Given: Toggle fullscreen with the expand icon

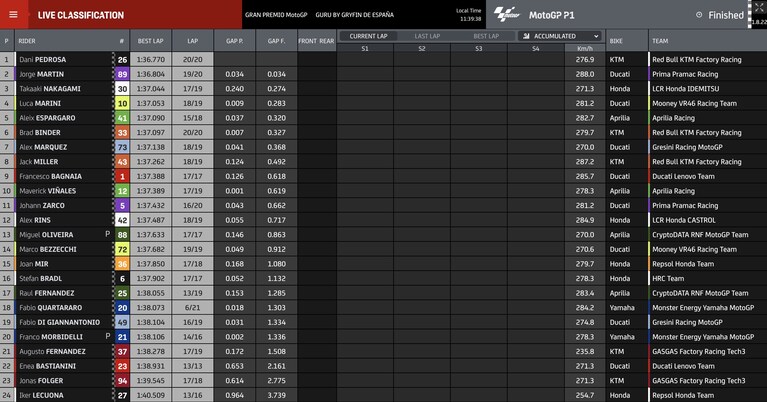Looking at the screenshot, I should coord(759,7).
